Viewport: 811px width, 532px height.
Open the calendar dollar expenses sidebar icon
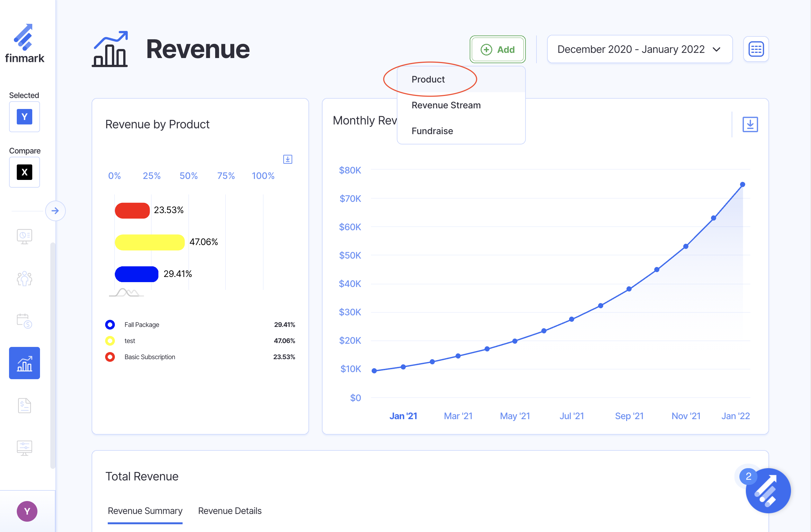click(x=24, y=321)
